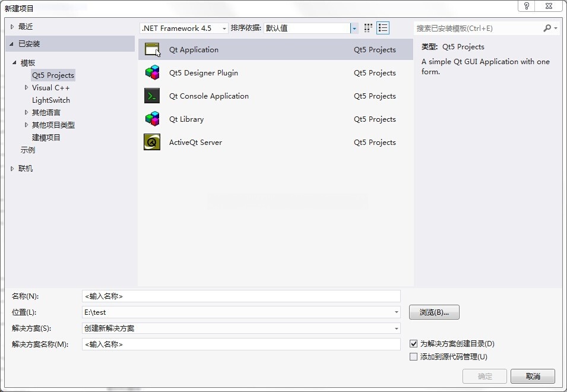Select the Qt Application template icon
Screen dimensions: 567x392
tap(152, 49)
